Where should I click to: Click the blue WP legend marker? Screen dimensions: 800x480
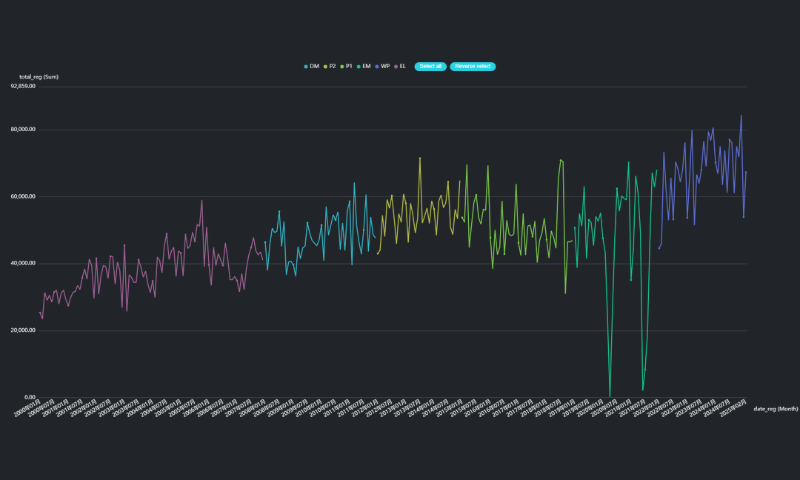(376, 66)
